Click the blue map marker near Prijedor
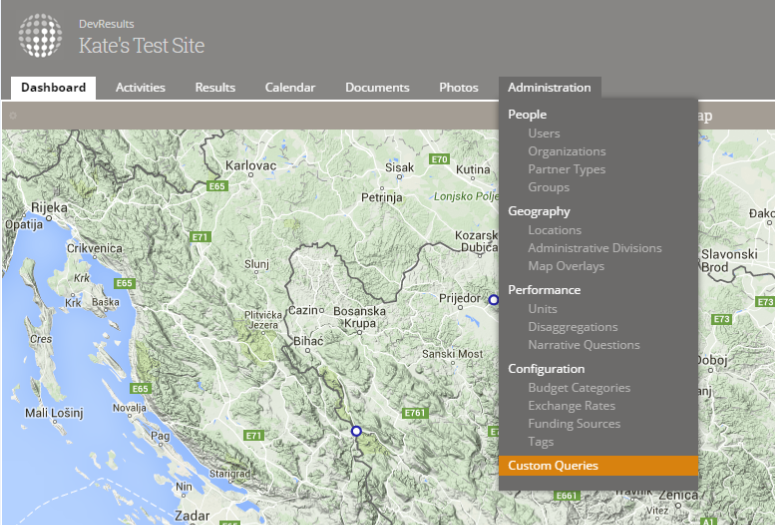Screen dimensions: 775x525 point(493,300)
